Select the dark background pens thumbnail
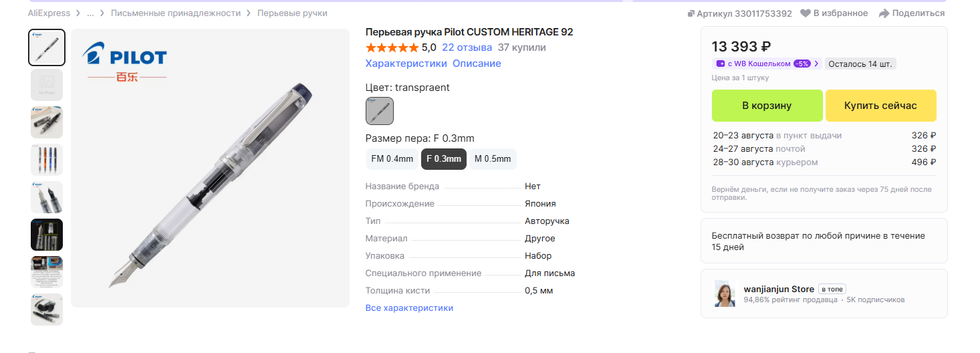The height and width of the screenshot is (353, 980). click(x=47, y=235)
